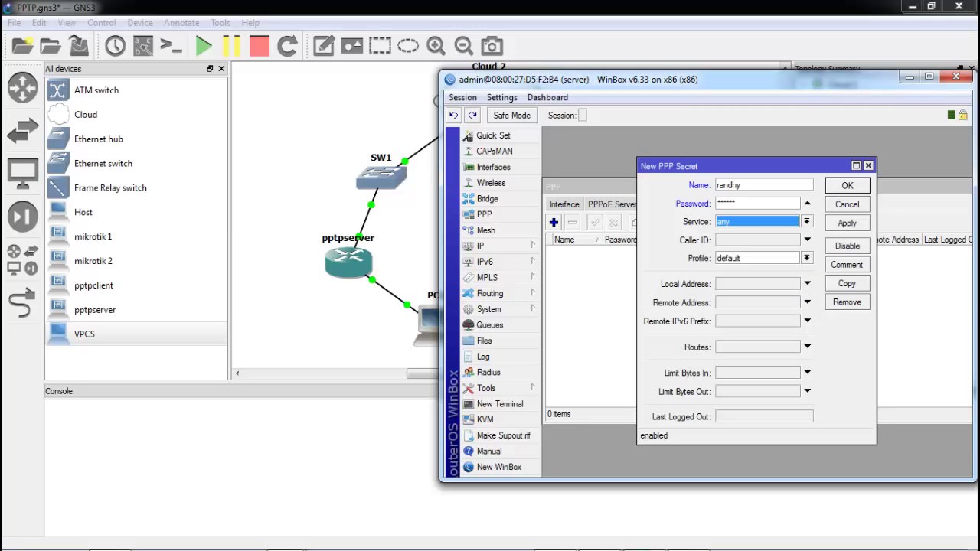Open the snapshot manager clock icon
Viewport: 980px width, 551px height.
point(115,46)
